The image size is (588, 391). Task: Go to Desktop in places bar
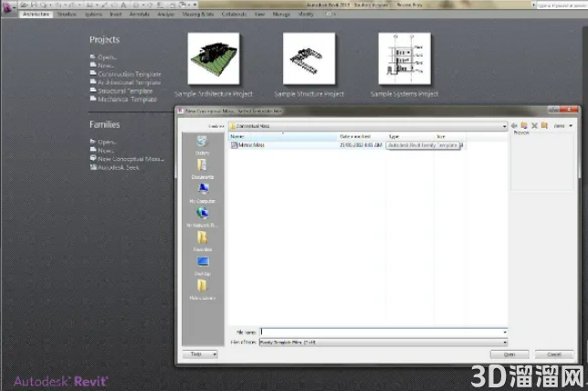click(203, 266)
